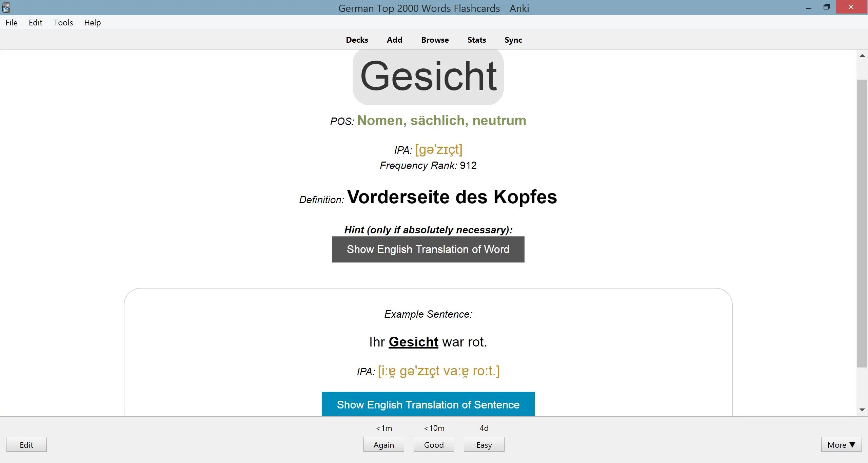The width and height of the screenshot is (868, 463).
Task: Show English Translation of Word
Action: pyautogui.click(x=428, y=249)
